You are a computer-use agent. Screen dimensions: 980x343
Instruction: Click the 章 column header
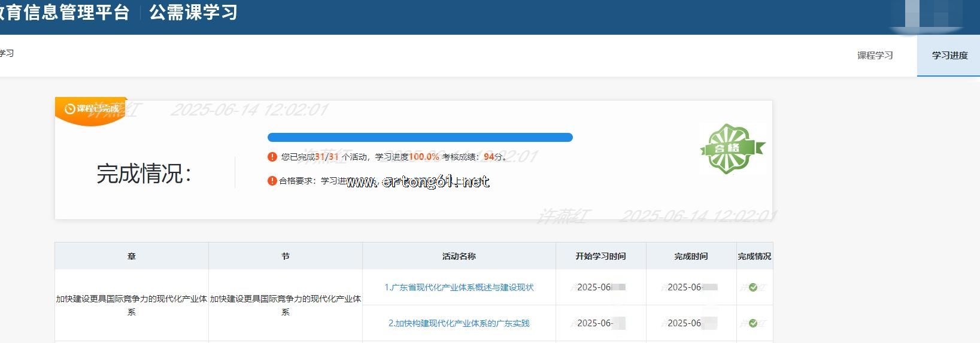[132, 256]
